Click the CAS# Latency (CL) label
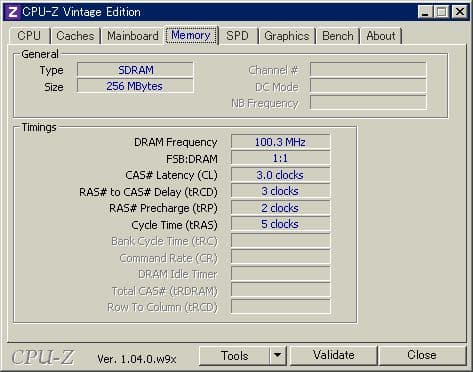This screenshot has height=372, width=473. point(171,175)
